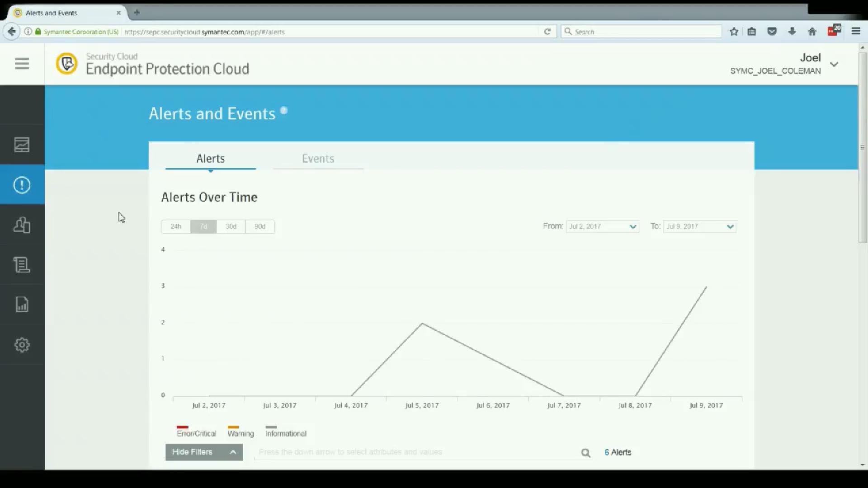The width and height of the screenshot is (868, 488).
Task: Open the settings gear sidebar icon
Action: coord(22,345)
